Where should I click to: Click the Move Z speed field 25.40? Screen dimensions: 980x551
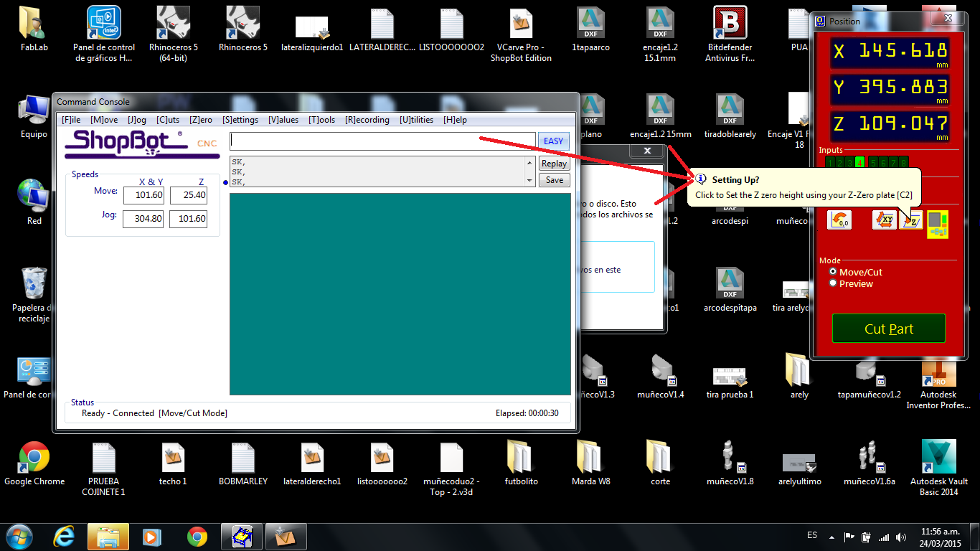[x=189, y=196]
